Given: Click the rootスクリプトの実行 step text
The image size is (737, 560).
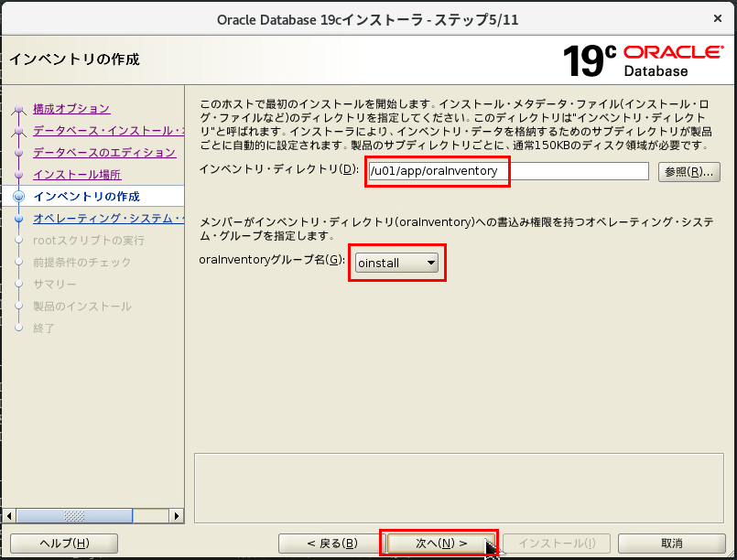Looking at the screenshot, I should point(89,240).
